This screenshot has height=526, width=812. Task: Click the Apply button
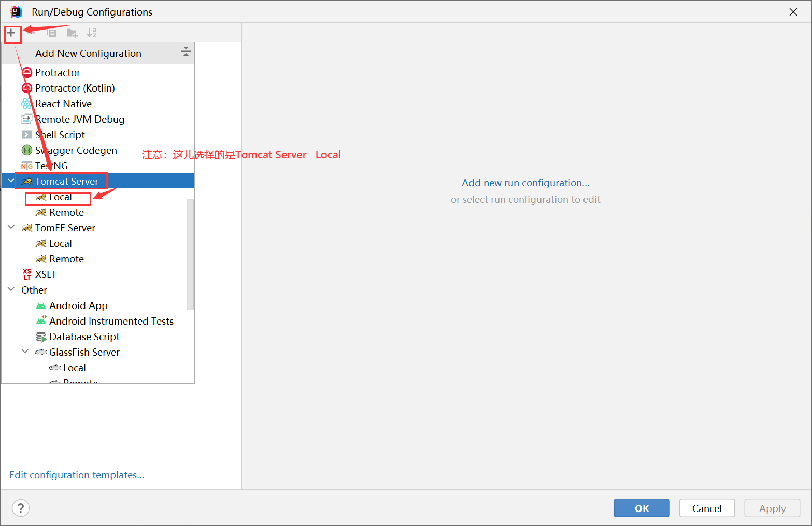tap(772, 508)
